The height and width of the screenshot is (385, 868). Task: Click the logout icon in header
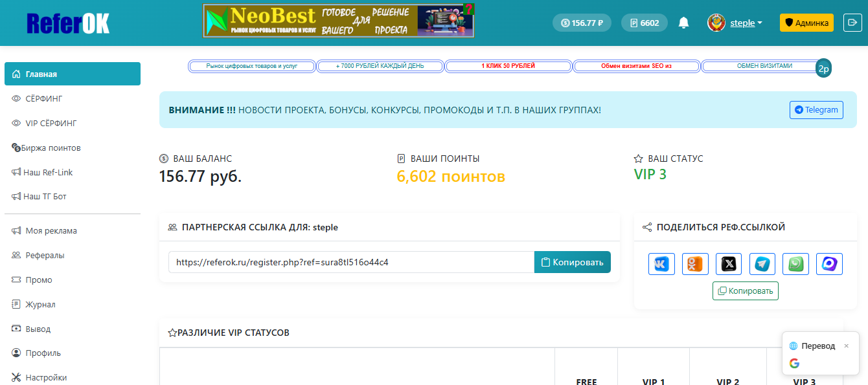(852, 23)
